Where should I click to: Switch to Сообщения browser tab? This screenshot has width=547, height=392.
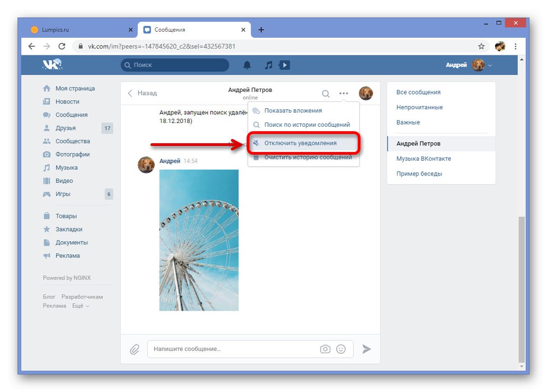click(194, 30)
